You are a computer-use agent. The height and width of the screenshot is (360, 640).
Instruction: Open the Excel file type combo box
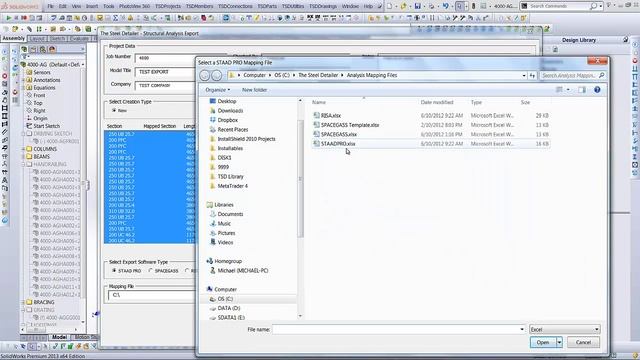click(x=564, y=329)
